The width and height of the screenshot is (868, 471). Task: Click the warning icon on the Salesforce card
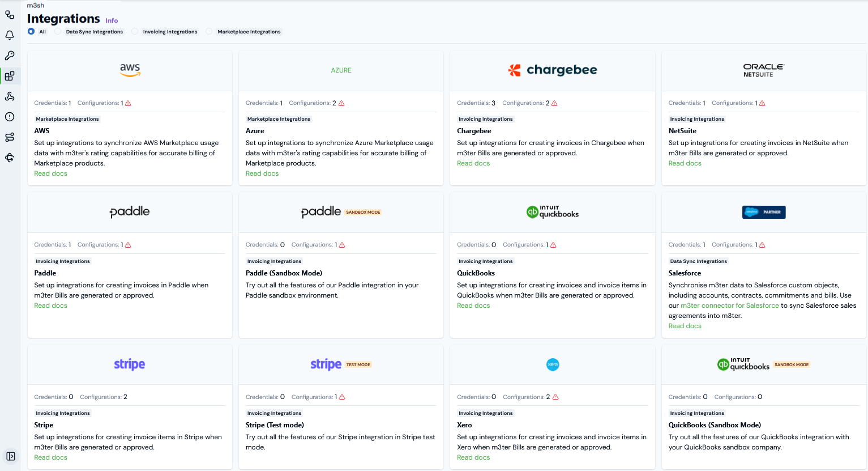[x=762, y=245]
